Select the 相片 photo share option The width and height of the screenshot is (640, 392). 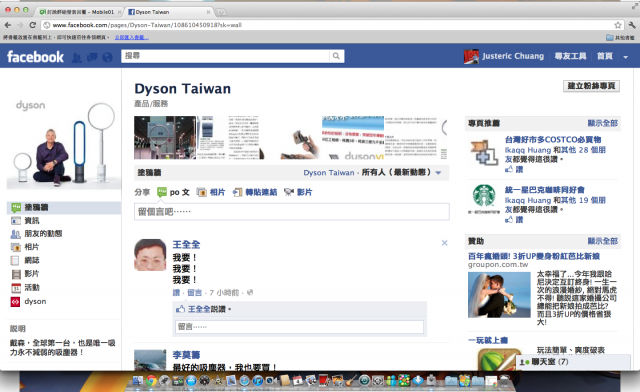tap(211, 192)
